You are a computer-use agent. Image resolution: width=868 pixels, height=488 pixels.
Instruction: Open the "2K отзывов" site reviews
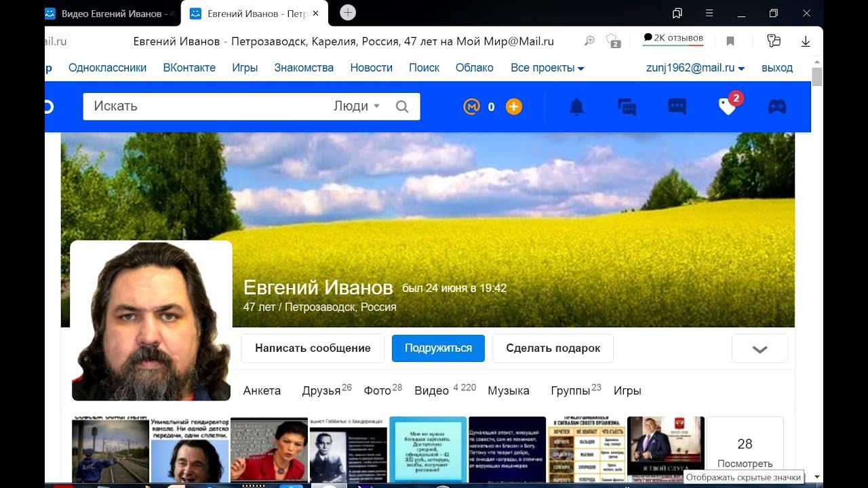coord(673,39)
